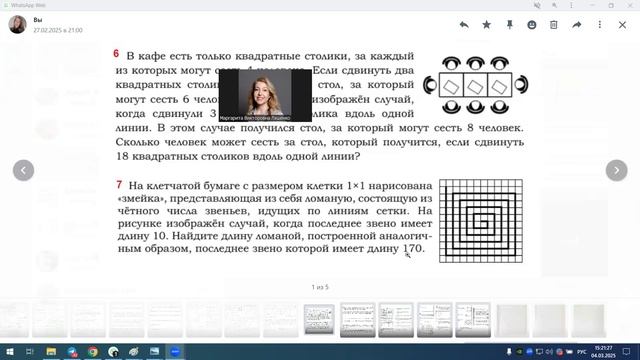Click the three-dot menu in the window title bar
This screenshot has height=360, width=640.
(571, 5)
